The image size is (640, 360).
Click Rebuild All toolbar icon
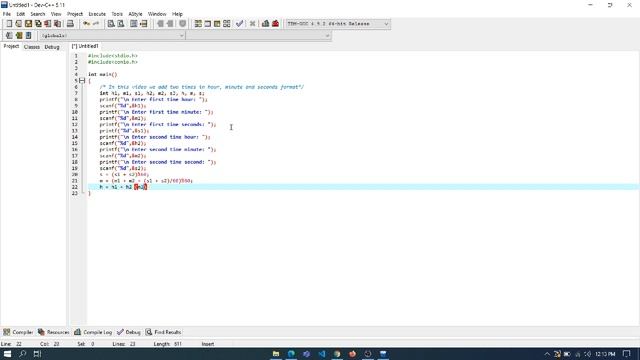[227, 24]
